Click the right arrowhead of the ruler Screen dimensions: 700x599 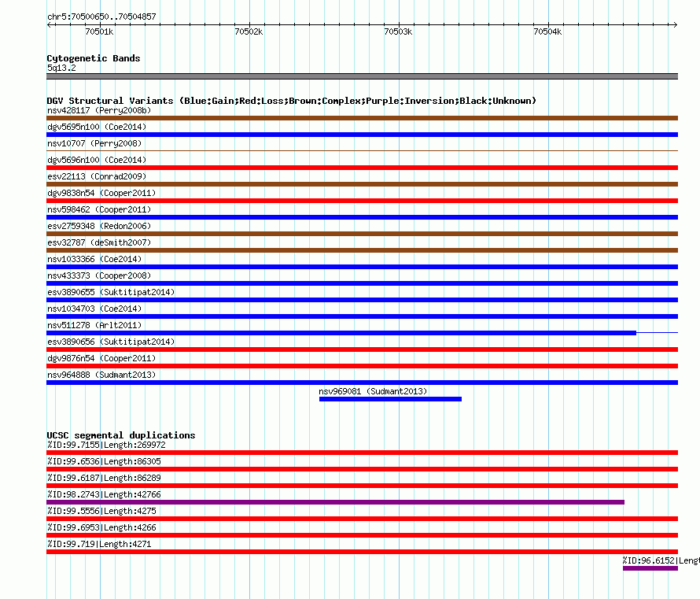click(676, 24)
